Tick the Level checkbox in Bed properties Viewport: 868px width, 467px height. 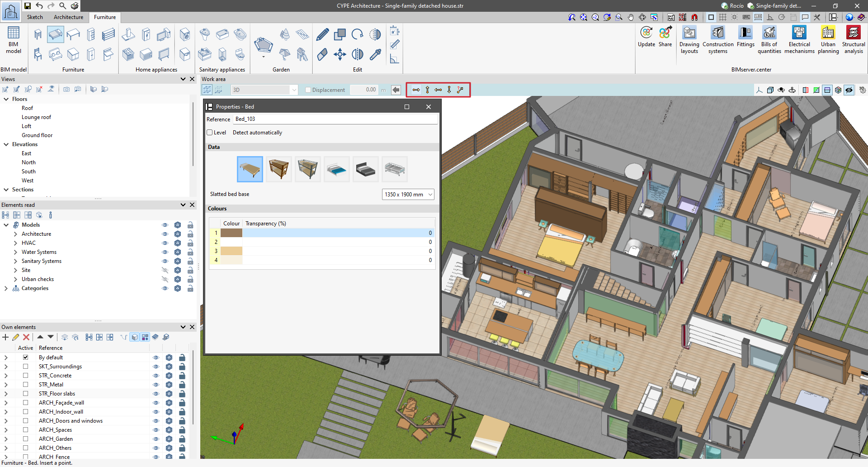210,133
